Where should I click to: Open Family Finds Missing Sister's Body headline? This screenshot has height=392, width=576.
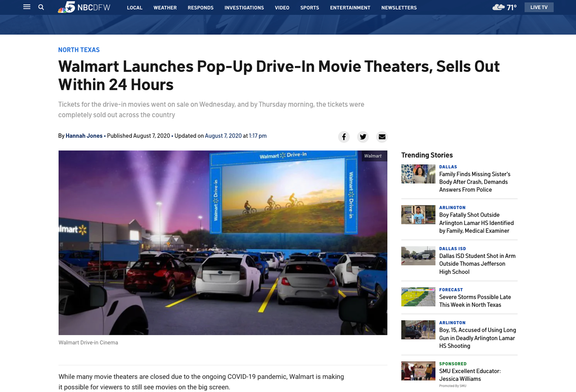475,182
